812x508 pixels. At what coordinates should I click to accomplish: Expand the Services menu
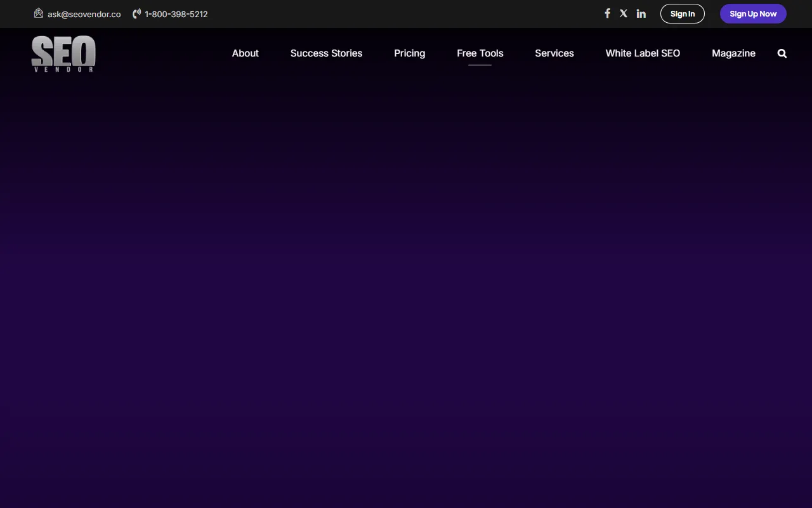pos(554,53)
